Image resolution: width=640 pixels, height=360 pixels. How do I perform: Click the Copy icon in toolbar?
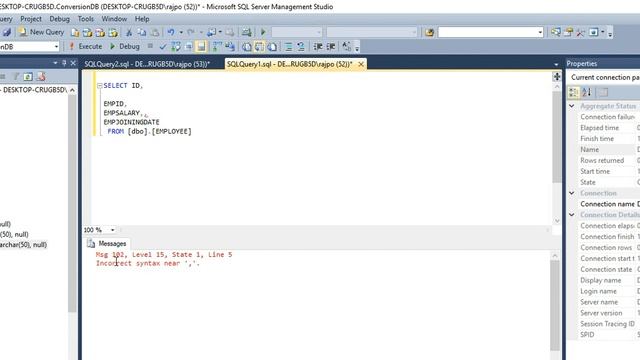(142, 32)
